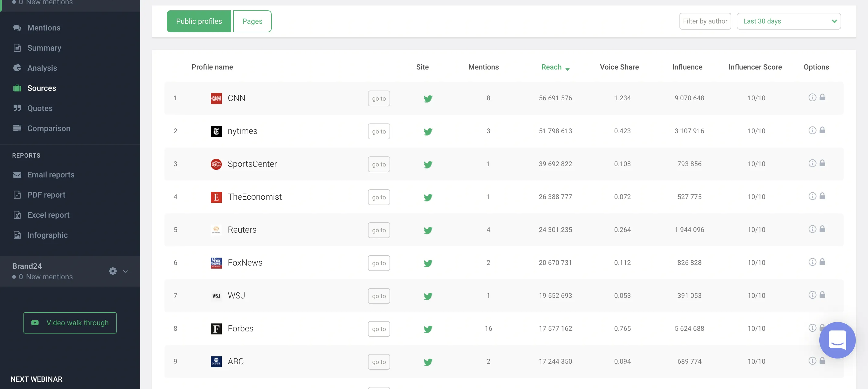
Task: Click the ABC profile logo
Action: pos(216,362)
